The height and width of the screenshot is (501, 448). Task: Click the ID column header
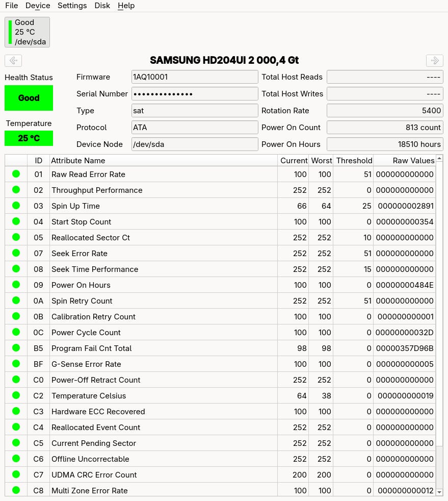(x=38, y=160)
